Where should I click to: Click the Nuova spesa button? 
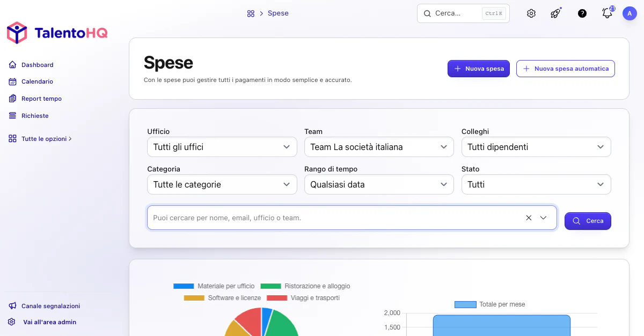coord(479,69)
